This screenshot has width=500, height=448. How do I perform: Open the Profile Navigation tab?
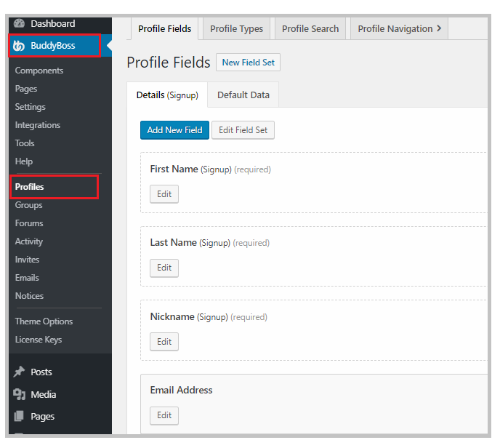(399, 28)
